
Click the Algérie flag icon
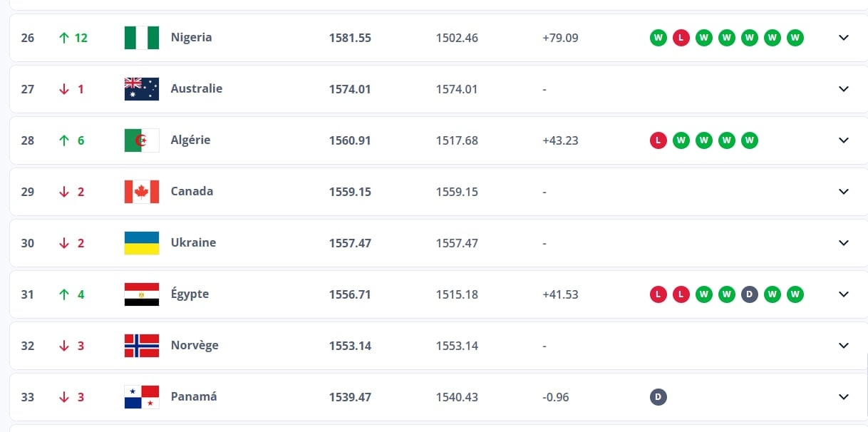pos(141,140)
